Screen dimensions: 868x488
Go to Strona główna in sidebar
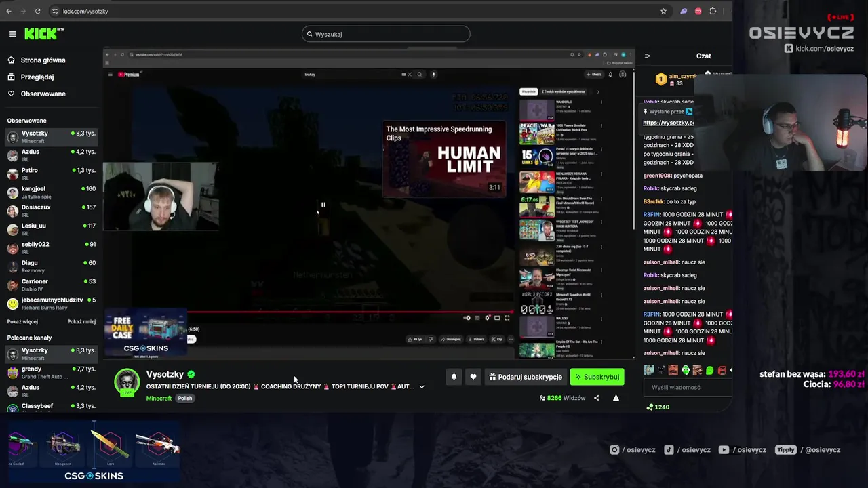pyautogui.click(x=43, y=60)
